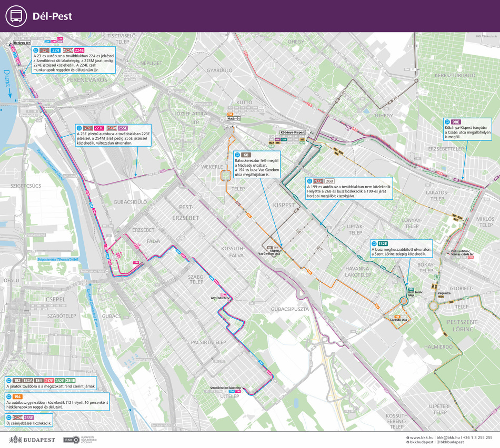Click the 'CSEPEL' district label
The width and height of the screenshot is (500, 448).
[x=55, y=300]
